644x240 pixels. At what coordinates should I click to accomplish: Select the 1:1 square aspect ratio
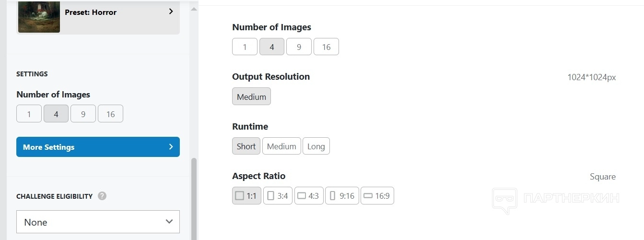(x=246, y=196)
